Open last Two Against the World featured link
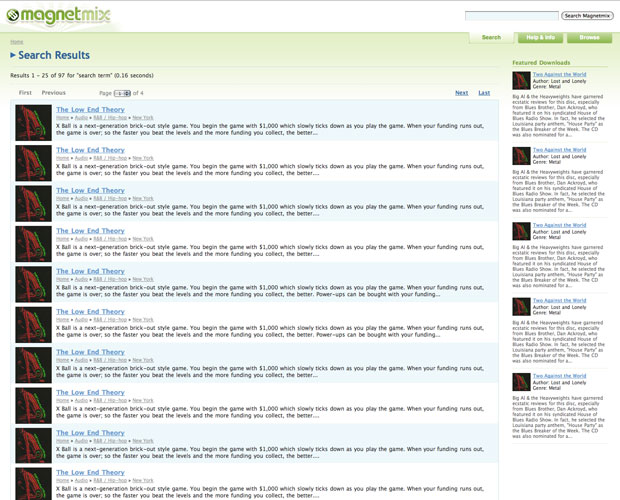 tap(559, 376)
